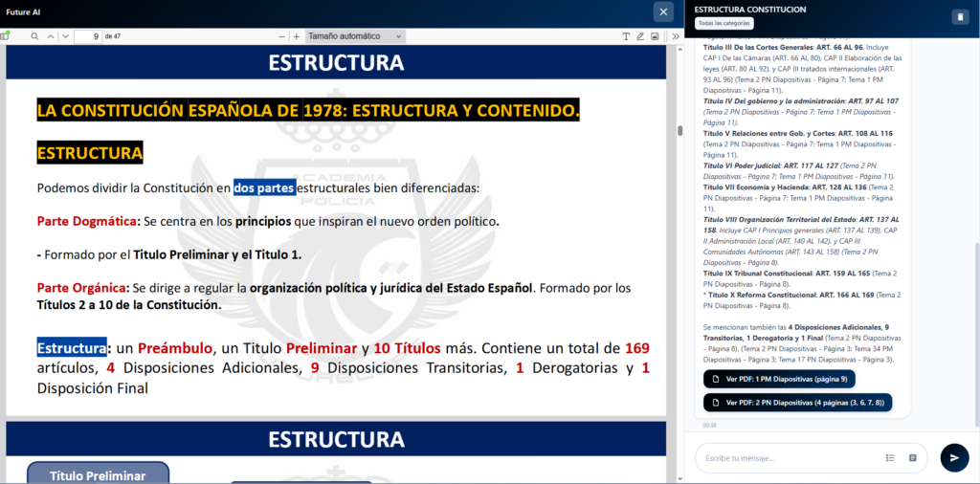Close the PDF viewer with X button
The image size is (980, 484).
pyautogui.click(x=663, y=11)
